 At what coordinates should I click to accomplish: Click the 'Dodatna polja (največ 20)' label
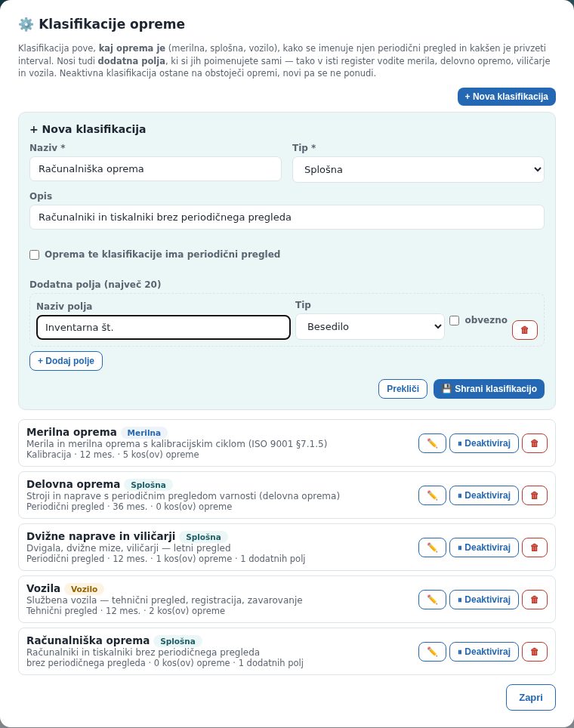click(95, 284)
